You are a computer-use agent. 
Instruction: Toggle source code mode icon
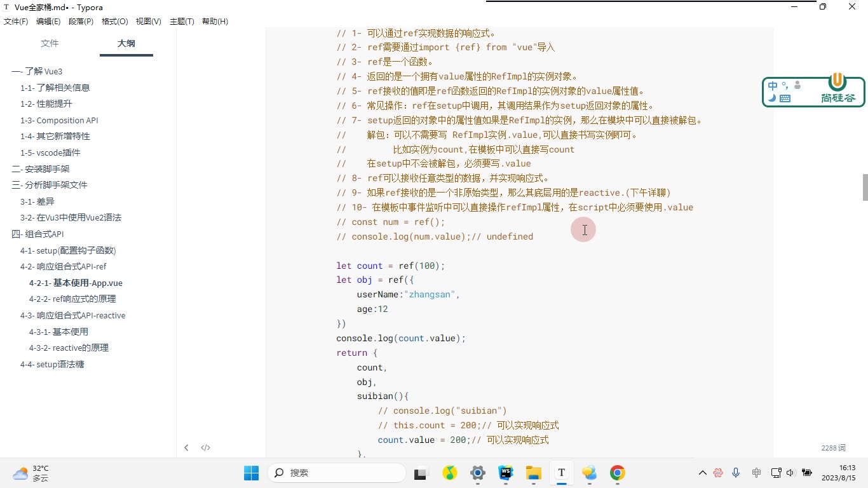click(206, 447)
